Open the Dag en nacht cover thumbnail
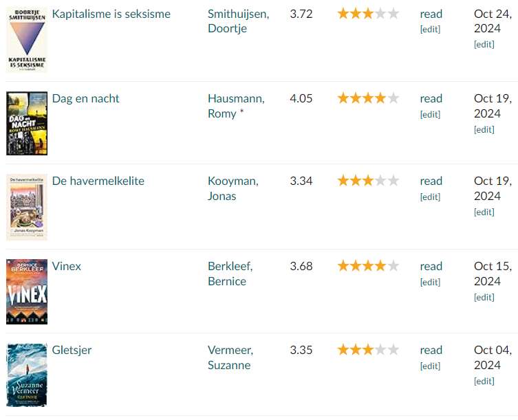 [27, 123]
